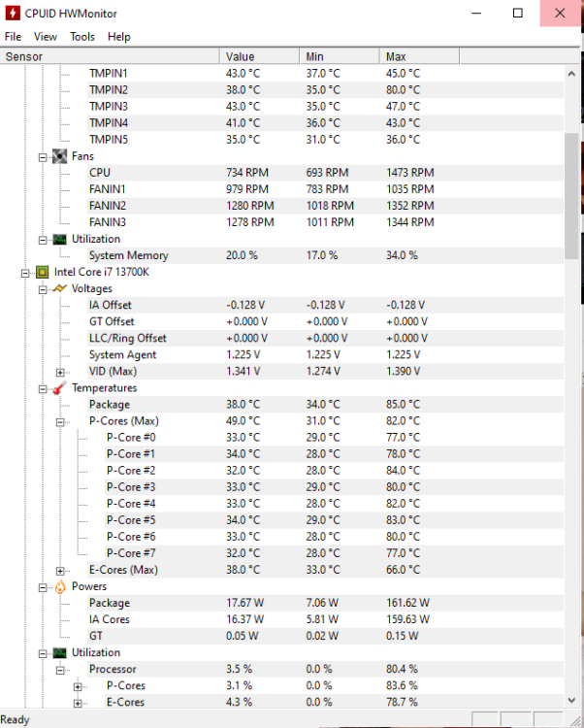Click the CPUID HWMonitor lightning app icon
Viewport: 584px width, 728px height.
(13, 13)
